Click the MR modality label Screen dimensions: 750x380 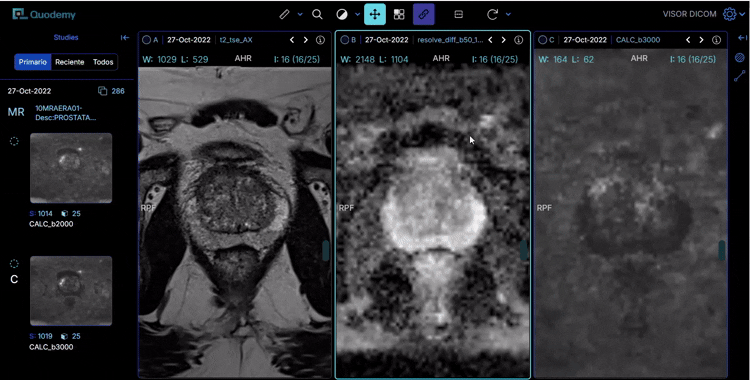point(15,112)
